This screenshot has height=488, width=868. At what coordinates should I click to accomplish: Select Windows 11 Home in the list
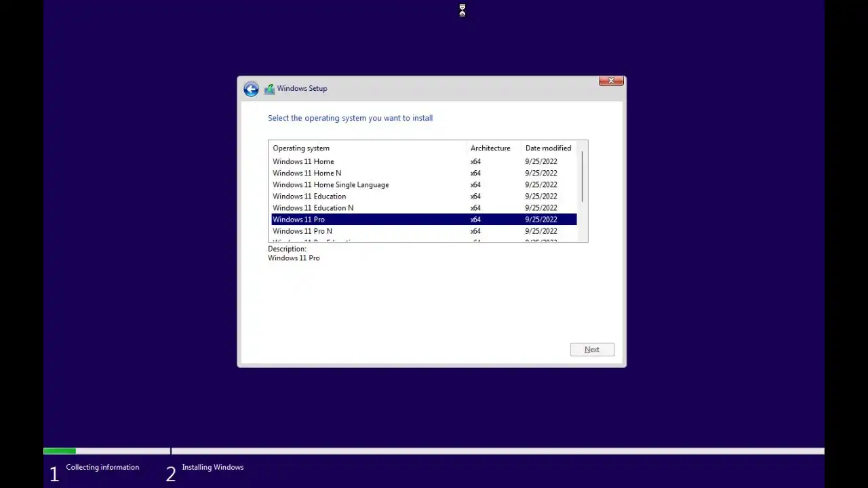pos(424,161)
